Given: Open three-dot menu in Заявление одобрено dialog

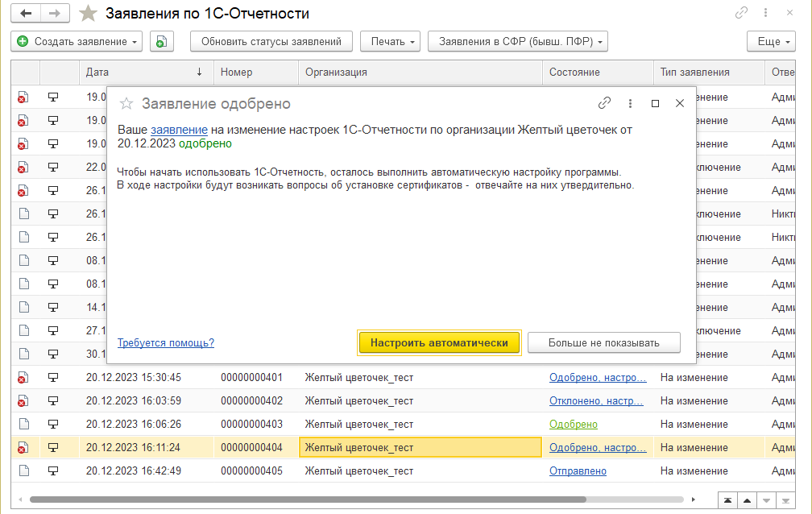Looking at the screenshot, I should pyautogui.click(x=630, y=103).
